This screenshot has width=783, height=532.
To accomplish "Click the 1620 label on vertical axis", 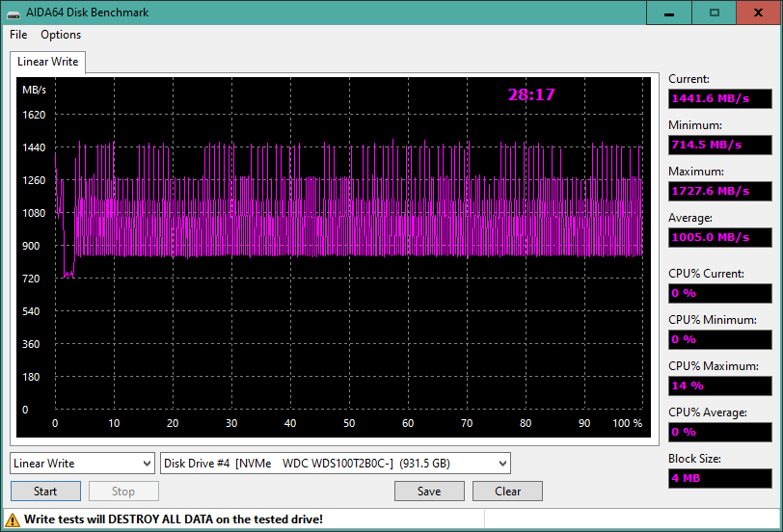I will (34, 115).
